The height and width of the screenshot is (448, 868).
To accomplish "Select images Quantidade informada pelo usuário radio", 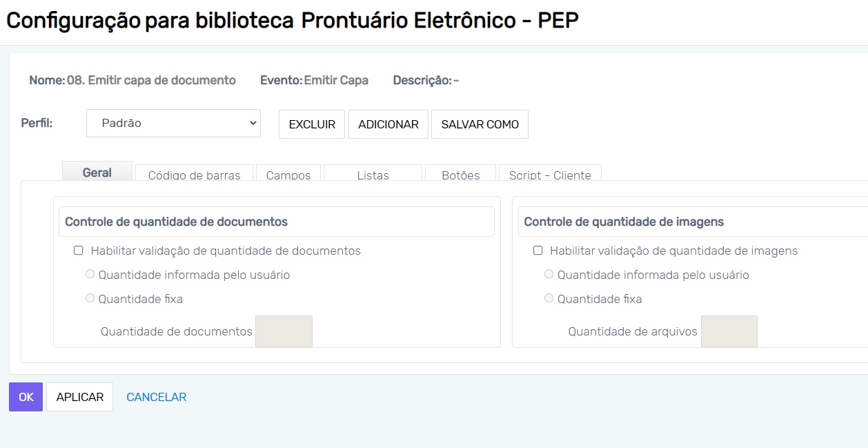I will pyautogui.click(x=549, y=274).
